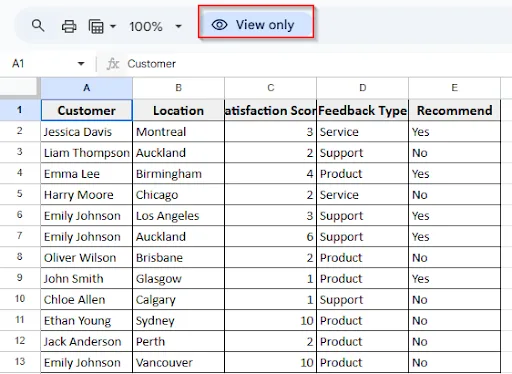Open the search magnifier tool

click(x=38, y=26)
